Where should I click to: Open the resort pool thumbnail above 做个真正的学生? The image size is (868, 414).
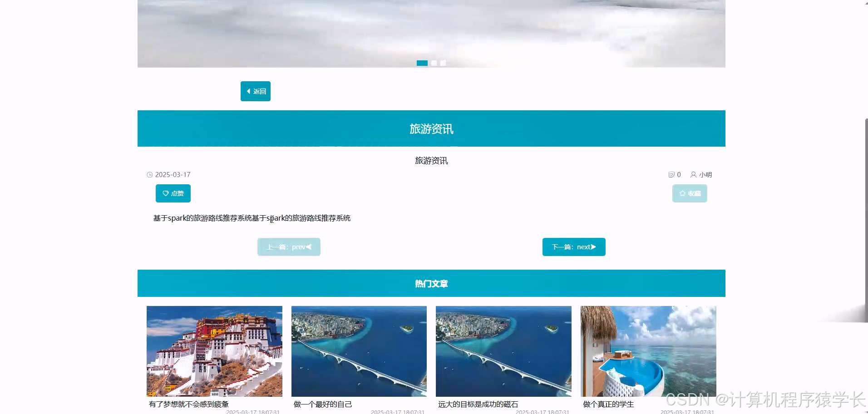tap(648, 351)
